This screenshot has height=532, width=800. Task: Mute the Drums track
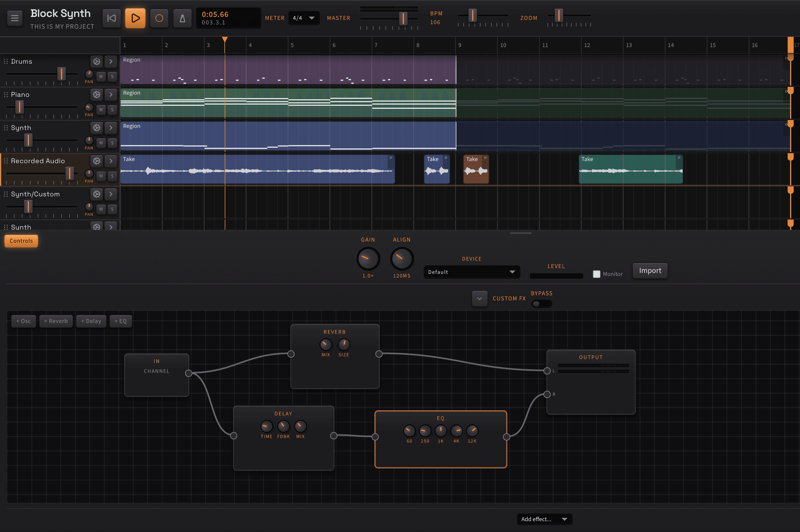click(x=101, y=77)
